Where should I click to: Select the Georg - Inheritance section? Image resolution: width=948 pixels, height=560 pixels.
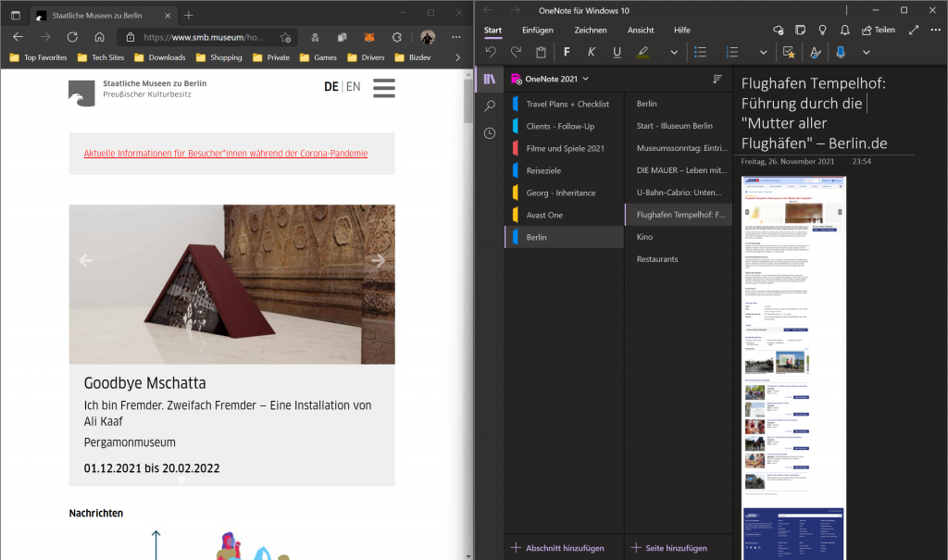(564, 193)
